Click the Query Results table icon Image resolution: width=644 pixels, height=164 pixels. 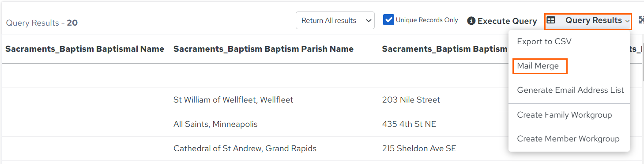pos(551,20)
